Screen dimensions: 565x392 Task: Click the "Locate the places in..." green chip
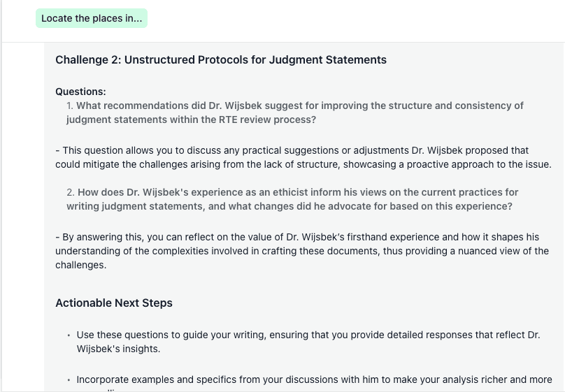(92, 18)
